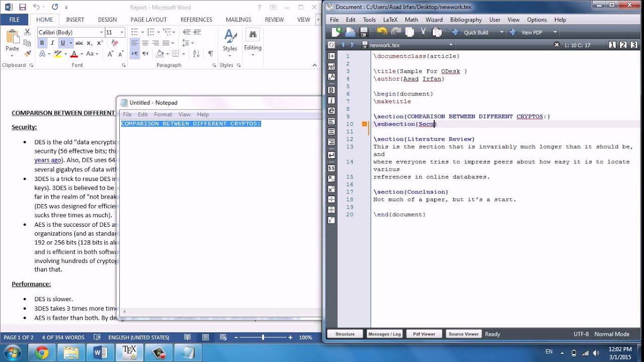Collapse the fold marker on line 10
This screenshot has height=362, width=644.
click(x=365, y=124)
